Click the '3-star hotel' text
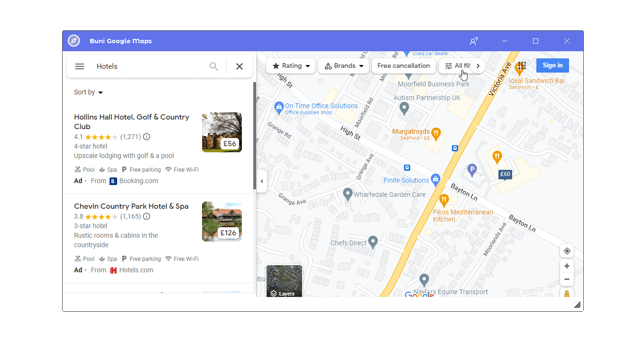The image size is (644, 343). (x=91, y=226)
